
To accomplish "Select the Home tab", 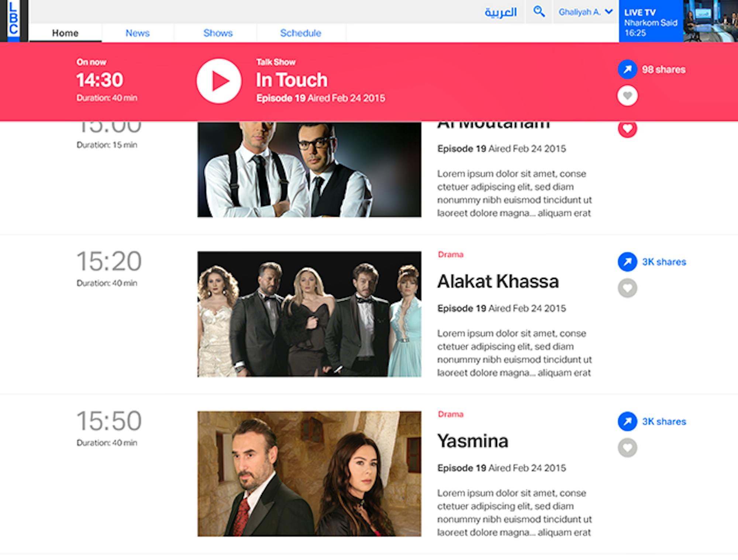I will tap(65, 33).
